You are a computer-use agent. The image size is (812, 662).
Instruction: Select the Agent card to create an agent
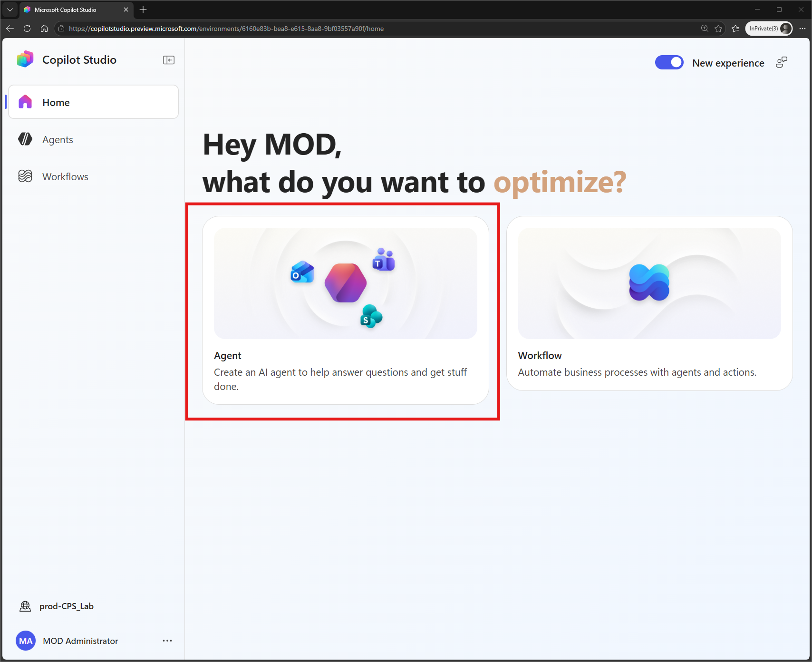tap(346, 311)
